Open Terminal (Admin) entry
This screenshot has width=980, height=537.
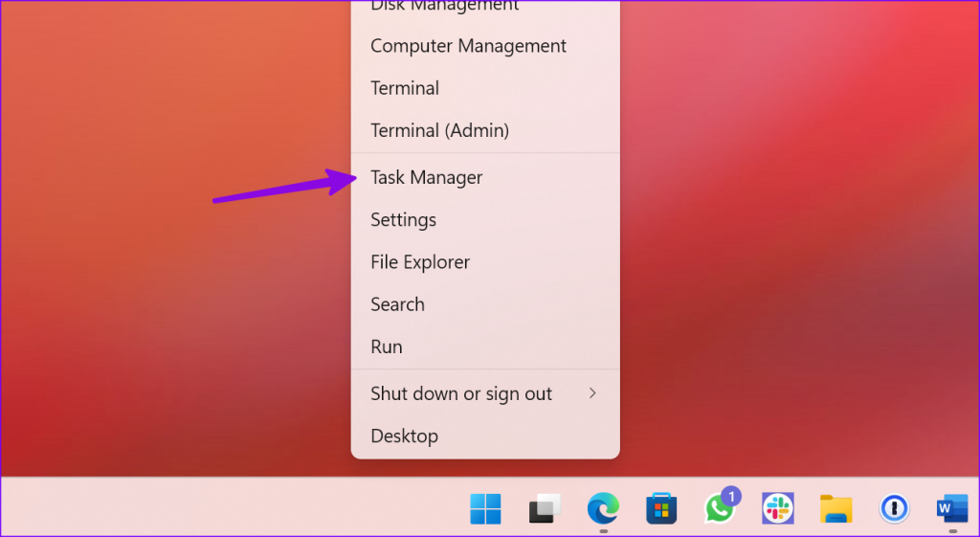click(485, 130)
